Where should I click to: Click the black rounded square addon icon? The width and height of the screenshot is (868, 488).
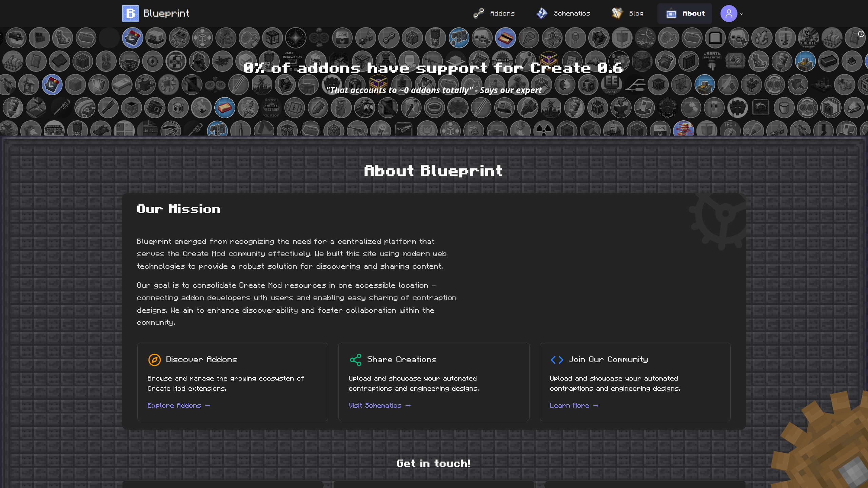pos(715,38)
